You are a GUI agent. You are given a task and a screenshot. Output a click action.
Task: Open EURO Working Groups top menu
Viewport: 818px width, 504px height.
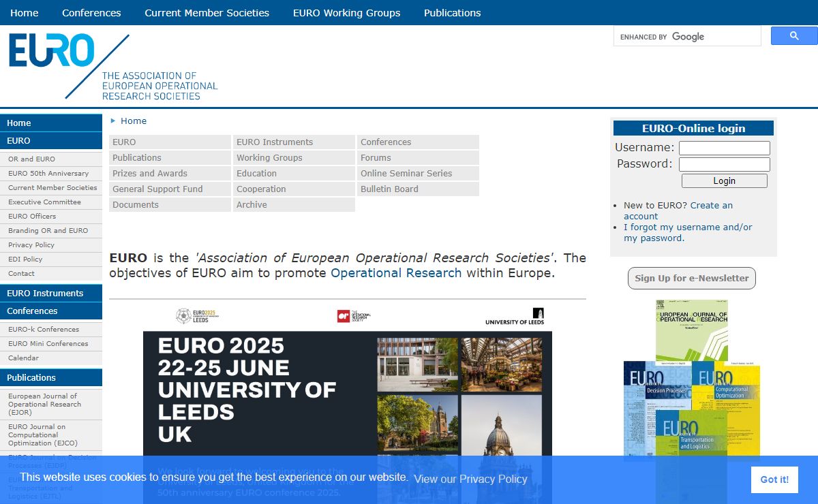tap(346, 13)
